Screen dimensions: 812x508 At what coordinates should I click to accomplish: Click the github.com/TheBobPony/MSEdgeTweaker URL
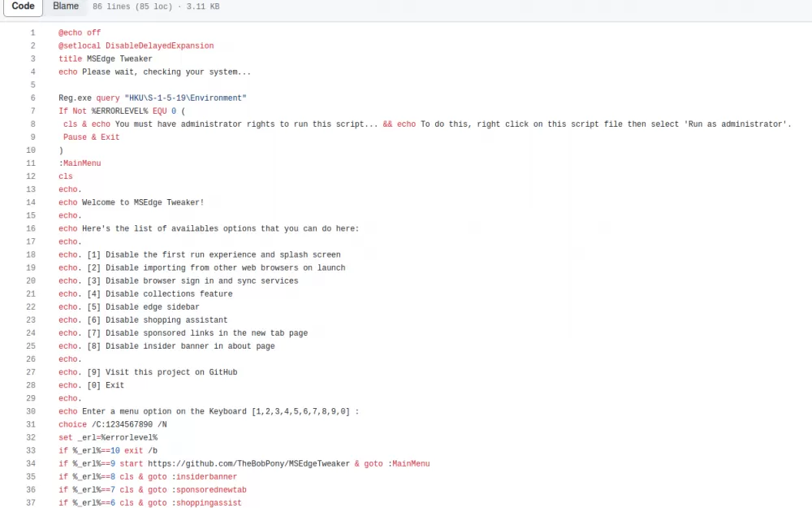249,463
